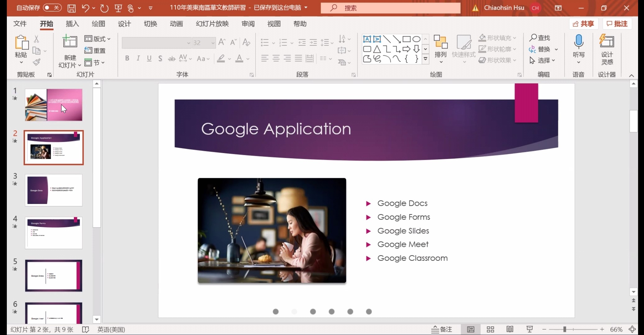644x335 pixels.
Task: Toggle Underline formatting
Action: [149, 58]
